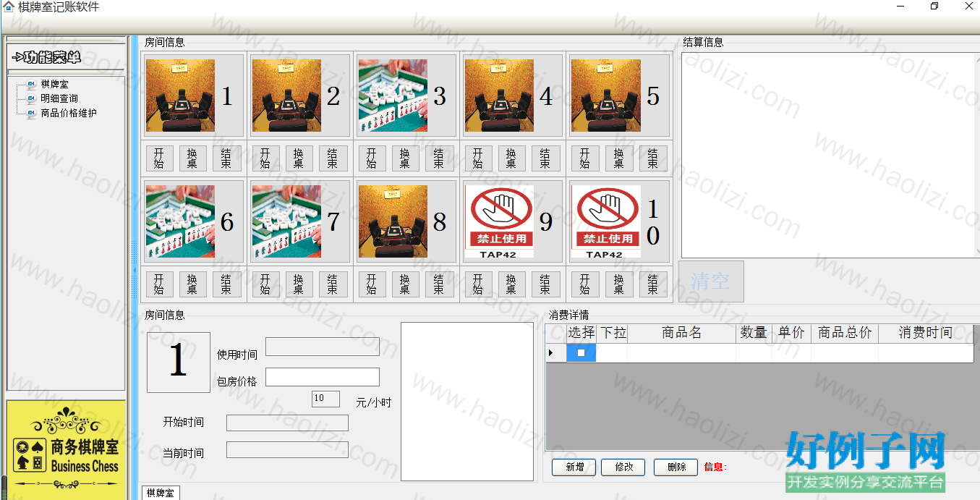Select the room 4 thumbnail image
Image resolution: width=980 pixels, height=500 pixels.
[x=499, y=96]
